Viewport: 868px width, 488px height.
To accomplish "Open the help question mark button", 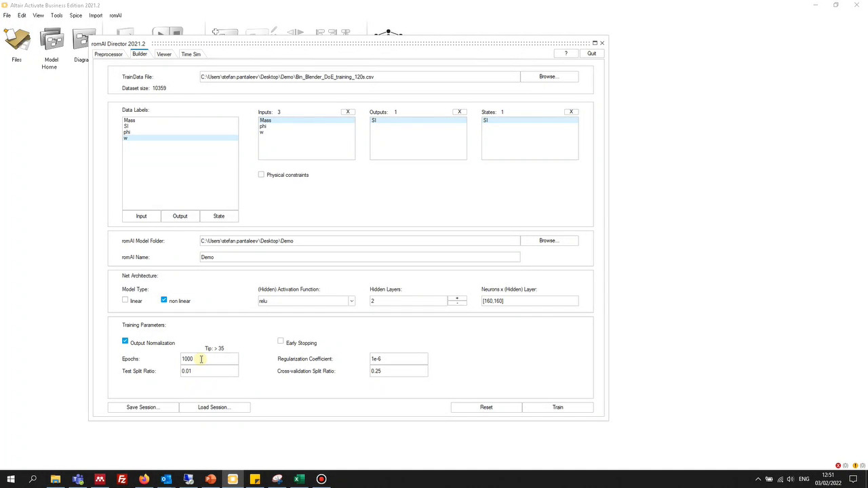I will 566,54.
